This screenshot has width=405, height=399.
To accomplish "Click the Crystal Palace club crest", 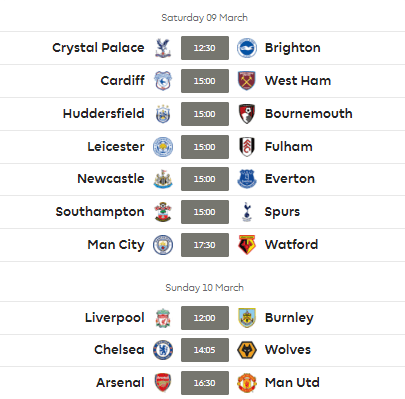I will point(163,48).
